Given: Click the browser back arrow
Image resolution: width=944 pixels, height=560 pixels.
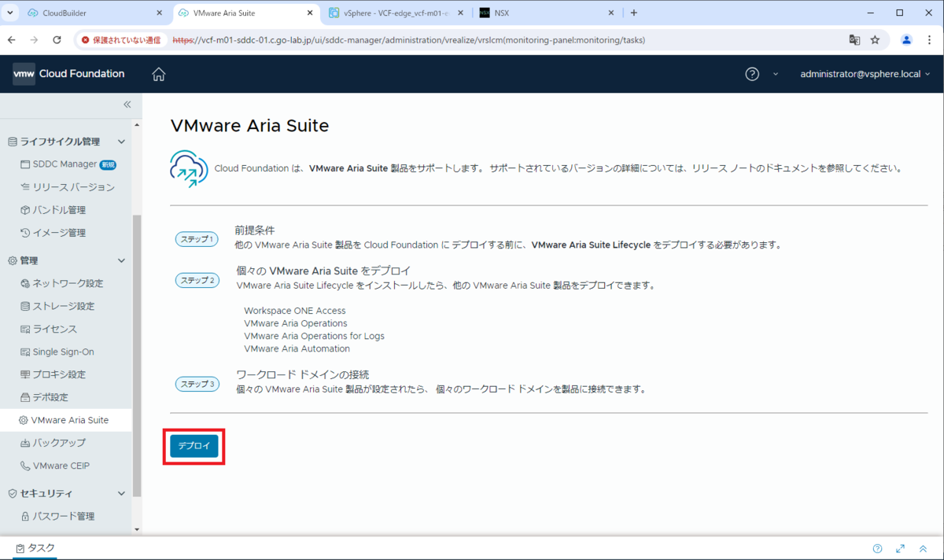Looking at the screenshot, I should coord(12,39).
